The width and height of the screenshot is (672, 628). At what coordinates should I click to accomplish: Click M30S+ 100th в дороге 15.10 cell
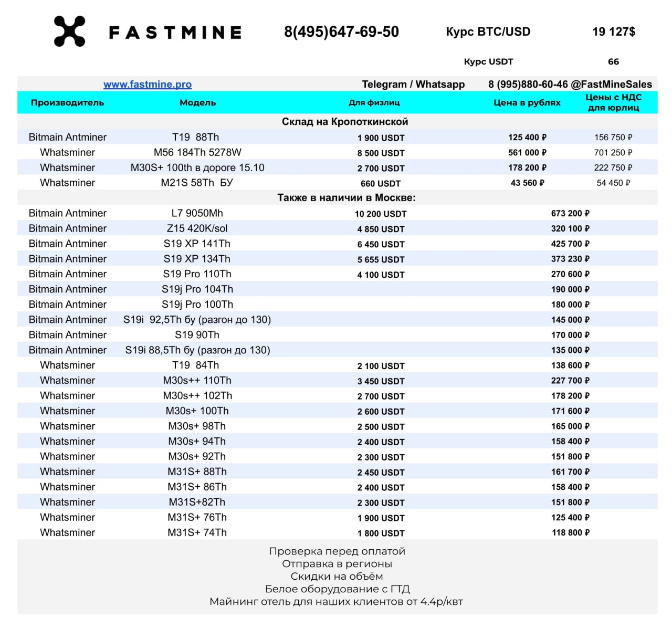coord(197,168)
